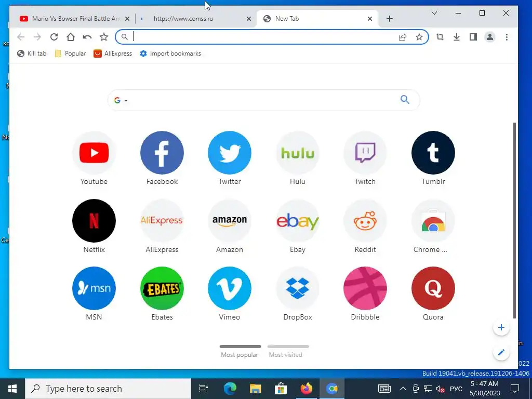Open Task View from taskbar
Screen dimensions: 532x399
[x=204, y=389]
